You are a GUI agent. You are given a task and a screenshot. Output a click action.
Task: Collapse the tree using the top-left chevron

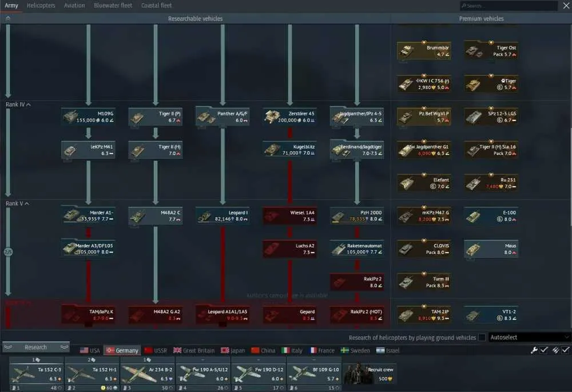coord(8,18)
